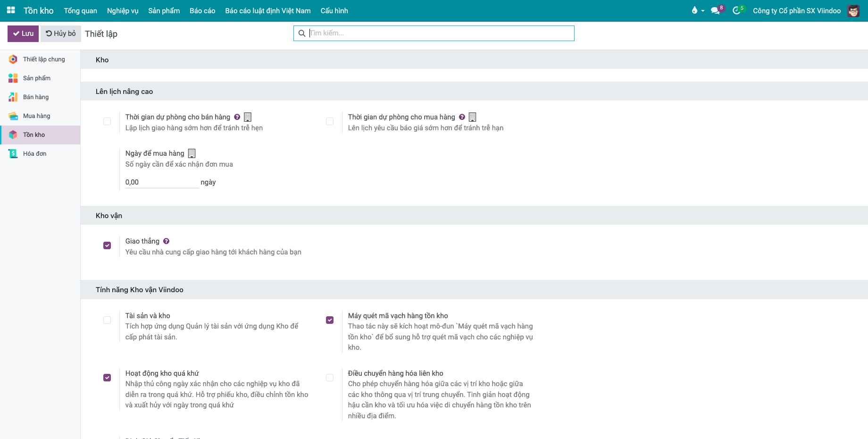Go to Tổng quan menu
Screen dimensions: 868x439
(81, 10)
